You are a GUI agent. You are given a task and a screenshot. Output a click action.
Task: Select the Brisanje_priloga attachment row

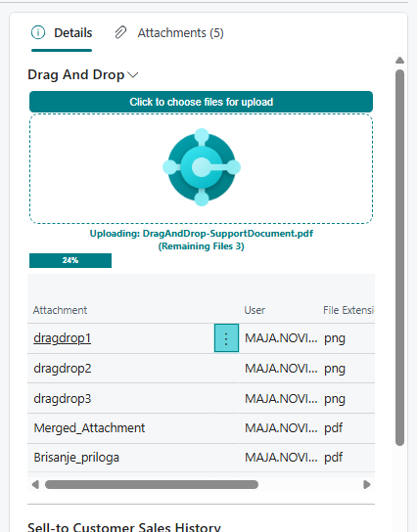tap(201, 458)
